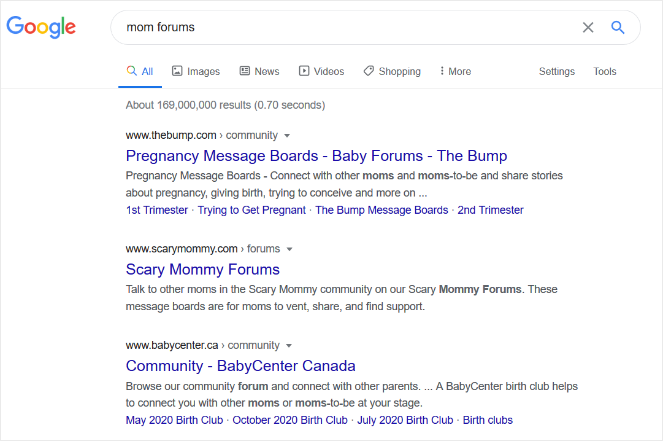Open the July 2020 Birth Club sitelink
The image size is (663, 441).
click(x=405, y=420)
